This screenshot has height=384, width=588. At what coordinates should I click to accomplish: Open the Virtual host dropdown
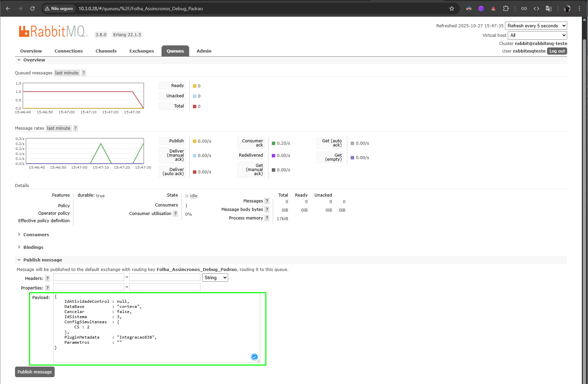(537, 35)
